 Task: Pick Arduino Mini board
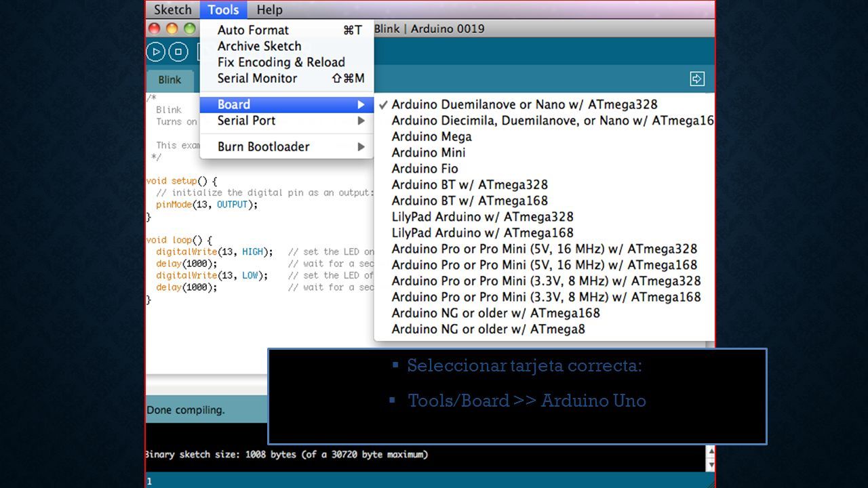pyautogui.click(x=545, y=152)
